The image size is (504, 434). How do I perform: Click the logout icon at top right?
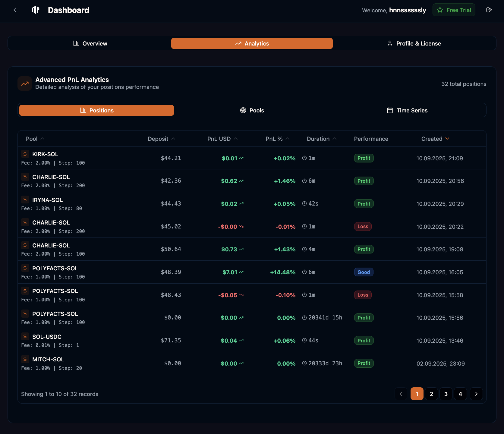(489, 10)
